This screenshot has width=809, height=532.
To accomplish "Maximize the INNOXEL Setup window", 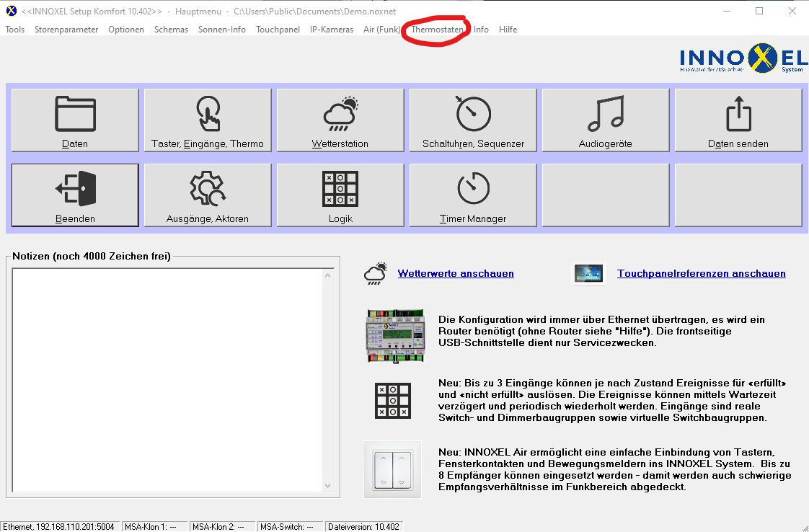I will point(759,11).
